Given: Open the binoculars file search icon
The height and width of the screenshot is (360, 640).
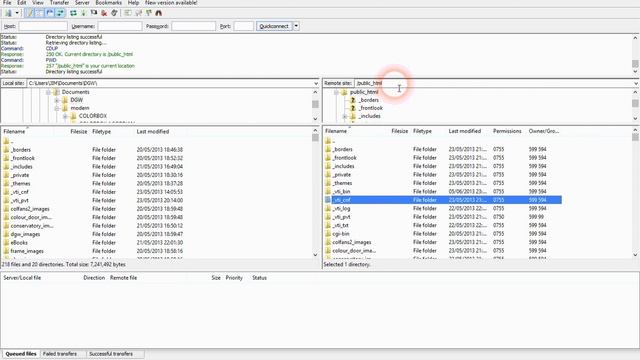Looking at the screenshot, I should tap(159, 13).
